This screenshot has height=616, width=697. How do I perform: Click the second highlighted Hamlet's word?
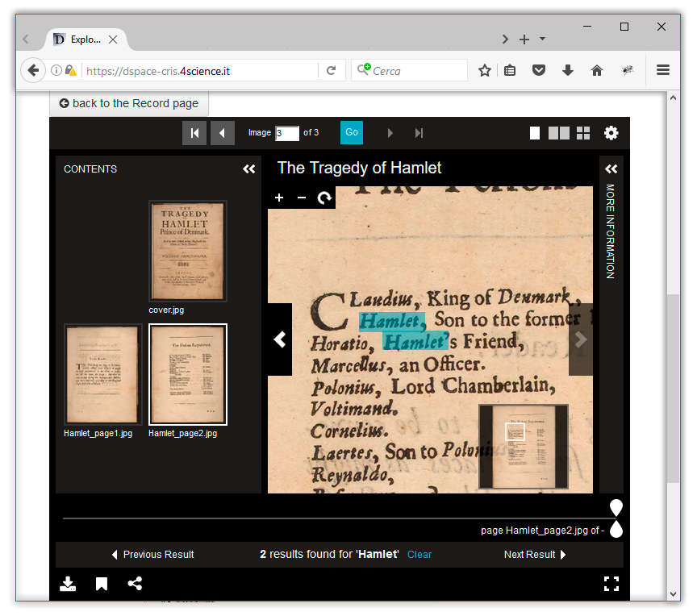coord(415,341)
